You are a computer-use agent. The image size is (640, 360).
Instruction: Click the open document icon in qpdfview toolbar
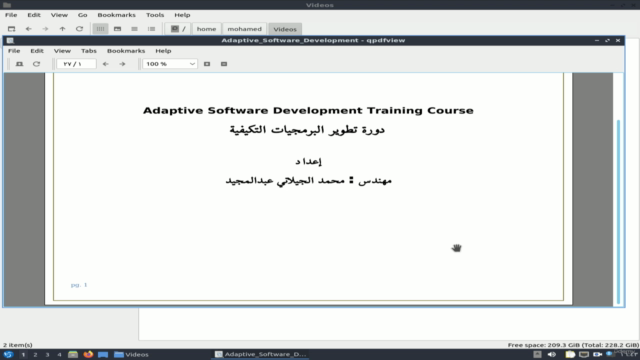point(19,64)
